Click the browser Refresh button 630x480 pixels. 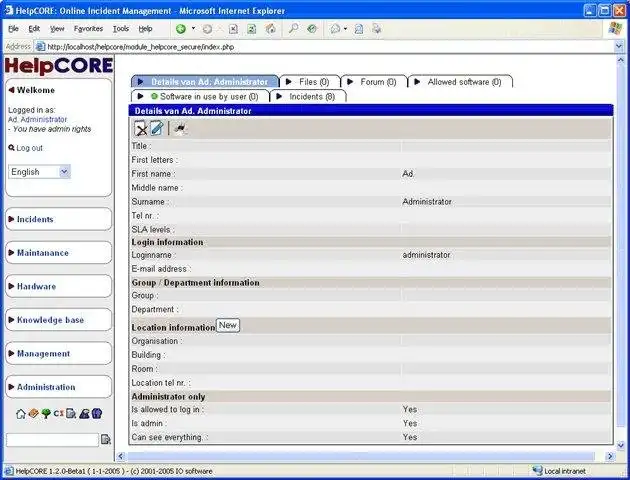pyautogui.click(x=252, y=29)
